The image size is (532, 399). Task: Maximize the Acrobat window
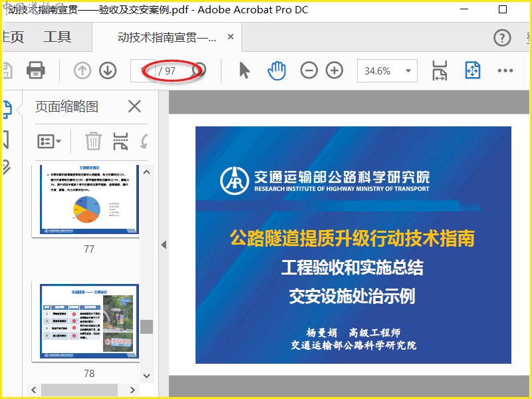point(503,9)
